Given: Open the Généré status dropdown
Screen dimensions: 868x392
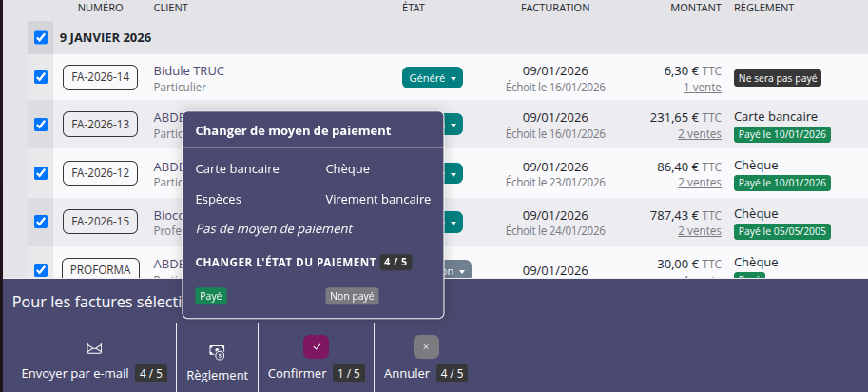Looking at the screenshot, I should (x=433, y=78).
